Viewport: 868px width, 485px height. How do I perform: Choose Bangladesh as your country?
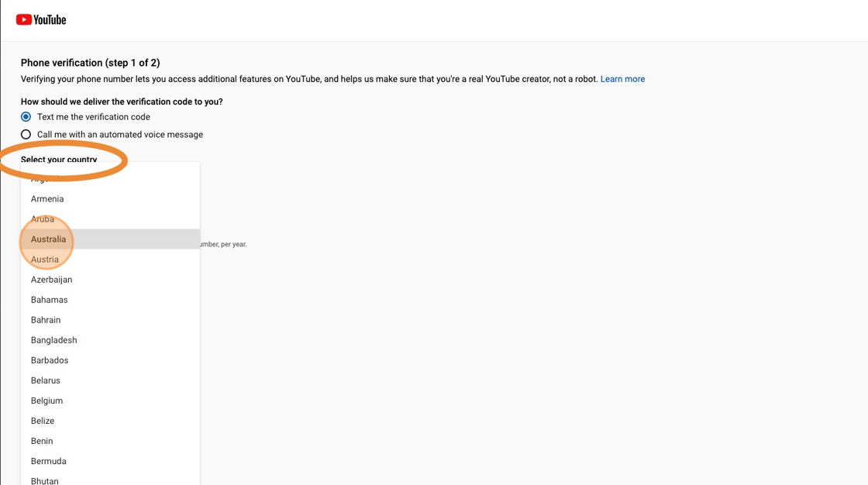click(110, 340)
